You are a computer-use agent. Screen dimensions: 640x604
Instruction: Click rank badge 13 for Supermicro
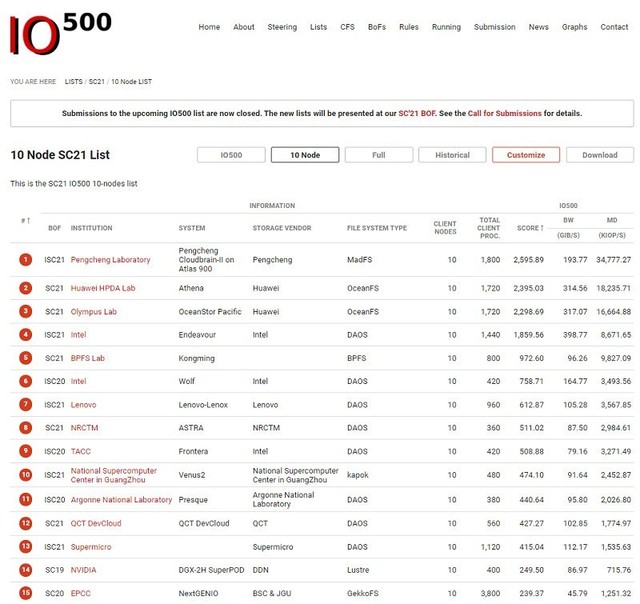pyautogui.click(x=26, y=547)
